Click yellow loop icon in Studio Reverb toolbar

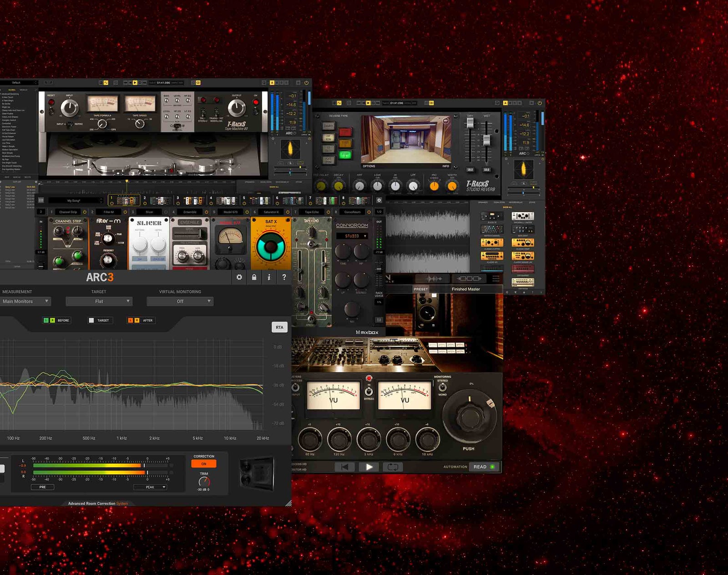tap(431, 103)
